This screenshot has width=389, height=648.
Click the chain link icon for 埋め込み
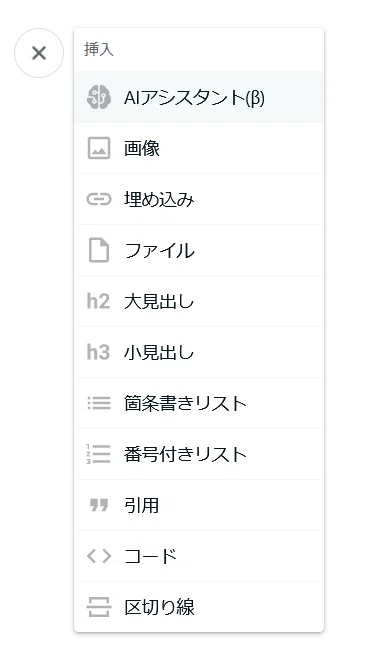[x=99, y=199]
